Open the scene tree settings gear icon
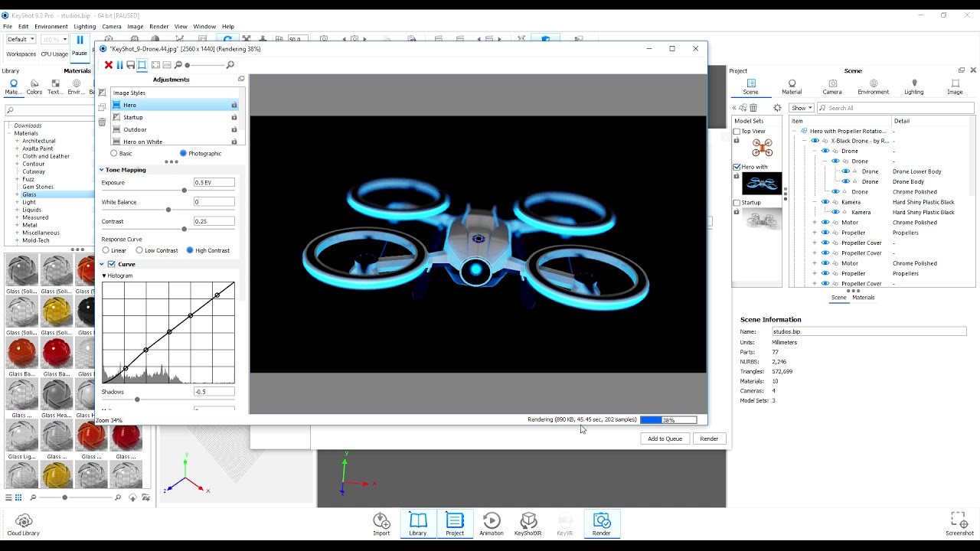 coord(777,108)
